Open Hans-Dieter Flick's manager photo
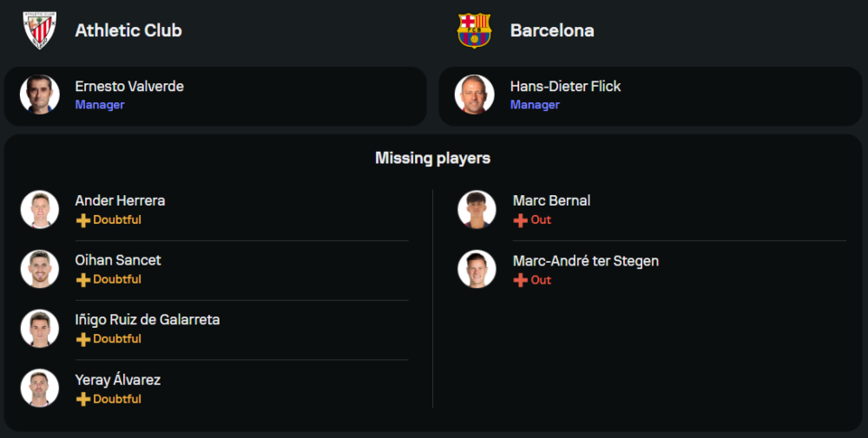This screenshot has width=868, height=438. [475, 95]
